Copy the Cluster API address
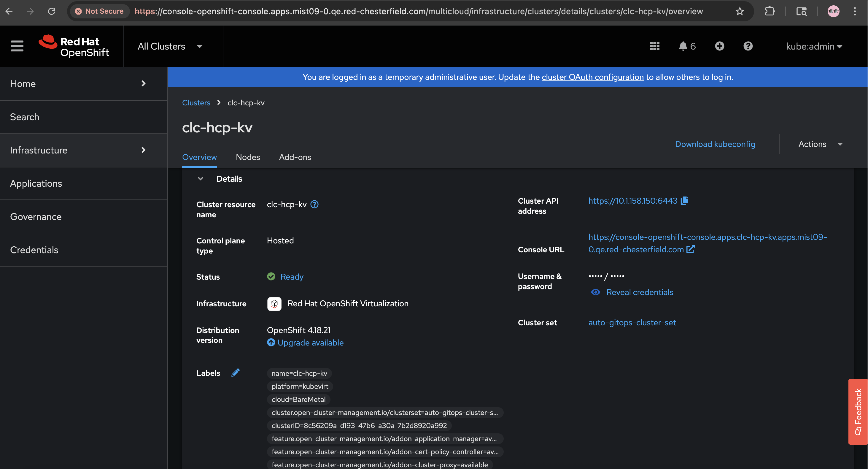This screenshot has width=868, height=469. 684,201
